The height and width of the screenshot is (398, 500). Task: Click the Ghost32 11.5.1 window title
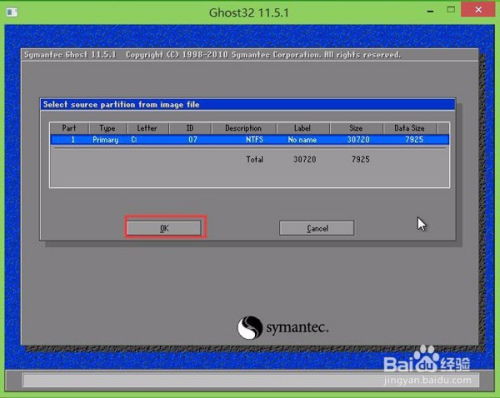click(249, 13)
